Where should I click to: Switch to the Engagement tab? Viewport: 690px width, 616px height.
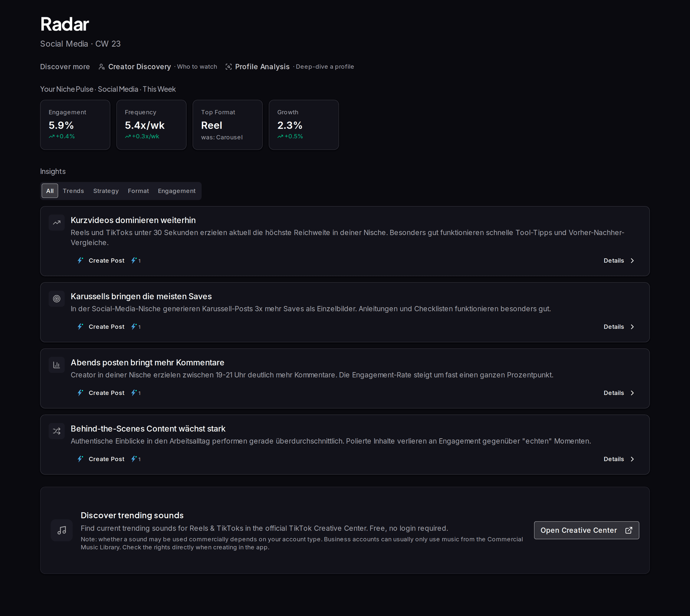(x=177, y=191)
